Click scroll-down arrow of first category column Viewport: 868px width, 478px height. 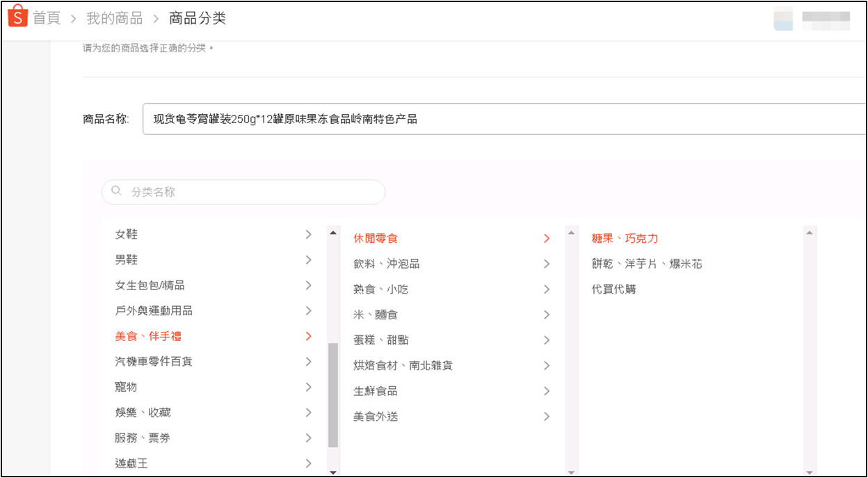click(x=333, y=472)
